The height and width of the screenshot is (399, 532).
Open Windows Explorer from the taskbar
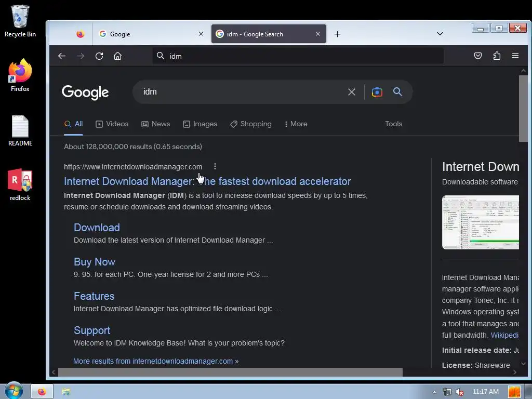(66, 392)
